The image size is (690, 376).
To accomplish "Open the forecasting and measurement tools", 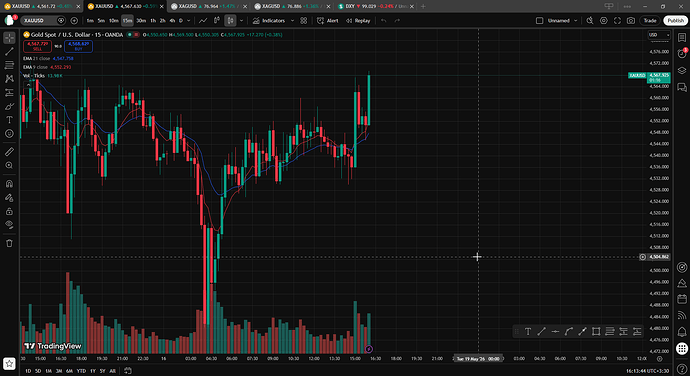I will pos(9,92).
